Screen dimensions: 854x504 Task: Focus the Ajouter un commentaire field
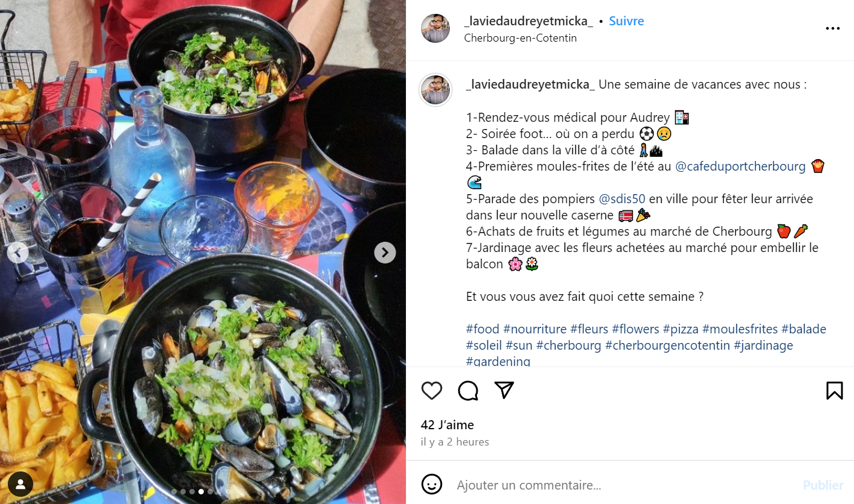(624, 485)
